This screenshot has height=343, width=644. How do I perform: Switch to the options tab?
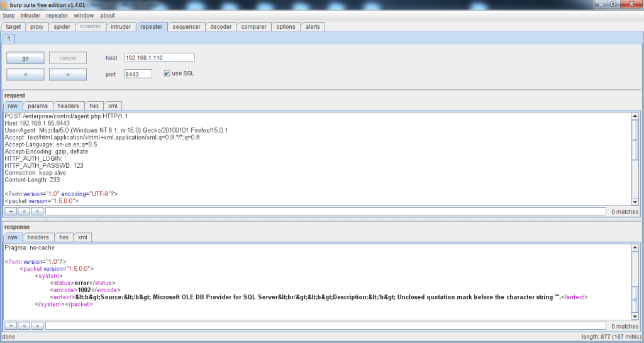286,26
